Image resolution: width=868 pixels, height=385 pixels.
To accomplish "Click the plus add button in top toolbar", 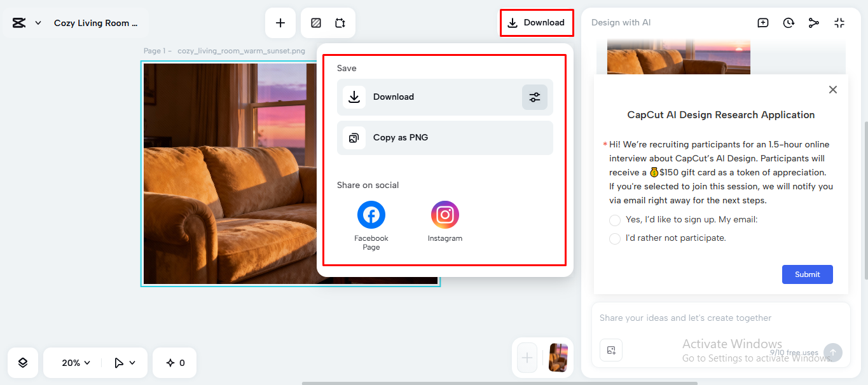I will click(280, 23).
